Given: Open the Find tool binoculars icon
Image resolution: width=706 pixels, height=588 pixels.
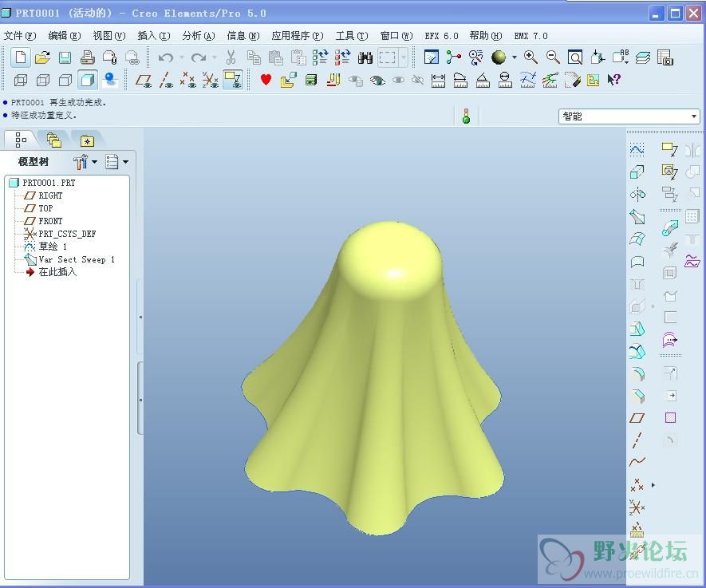Looking at the screenshot, I should [x=365, y=57].
